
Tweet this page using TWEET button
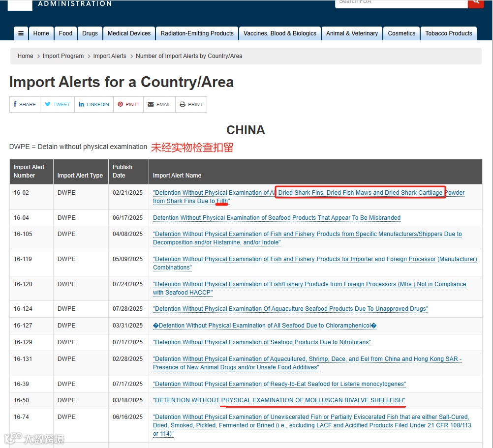pos(57,104)
